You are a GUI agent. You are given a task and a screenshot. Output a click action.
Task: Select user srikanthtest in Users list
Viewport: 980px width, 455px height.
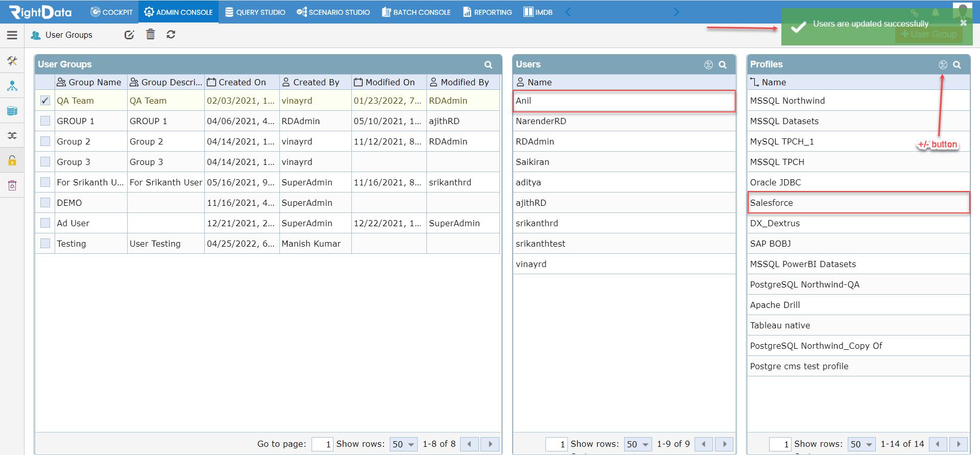tap(624, 244)
